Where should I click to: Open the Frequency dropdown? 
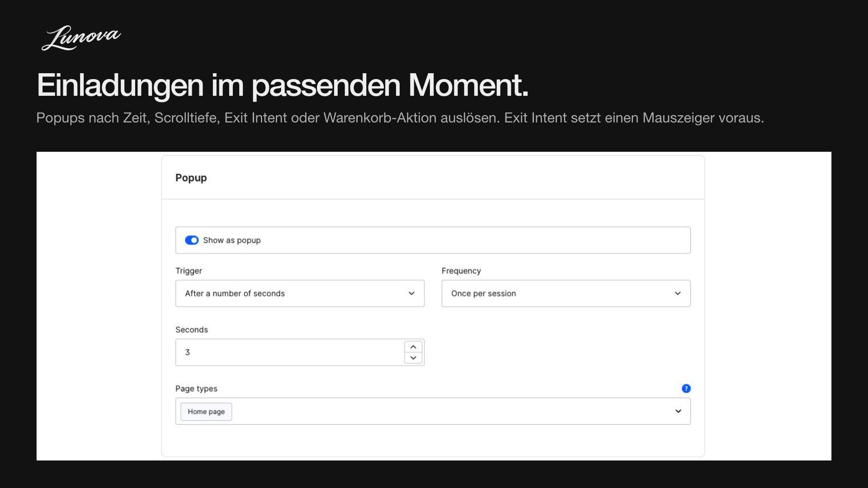click(566, 294)
